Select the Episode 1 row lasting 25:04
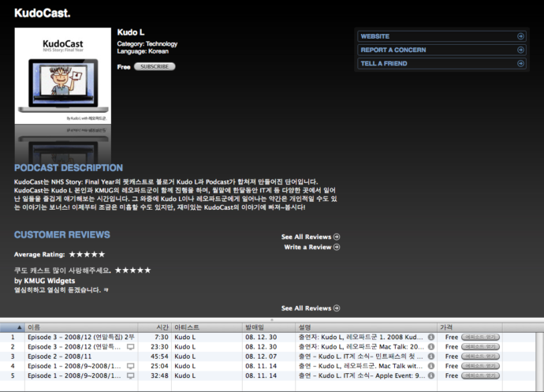Viewport: 544px width, 392px height. [268, 366]
